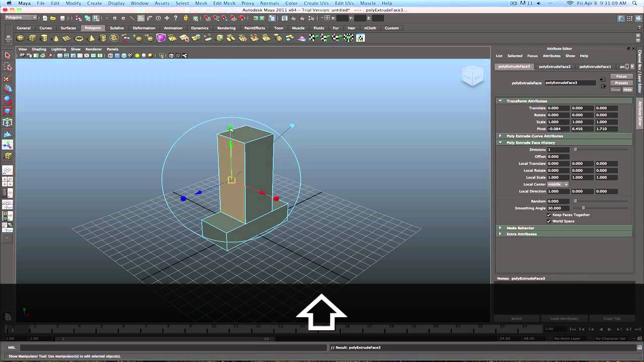Toggle the green high quality light sphere
Screen dimensions: 644x362
point(137,56)
